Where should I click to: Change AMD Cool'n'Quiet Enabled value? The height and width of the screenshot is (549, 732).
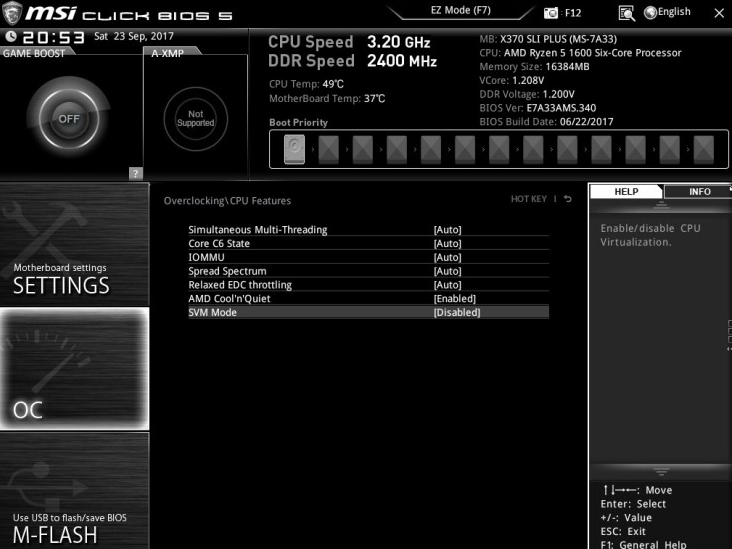click(455, 299)
